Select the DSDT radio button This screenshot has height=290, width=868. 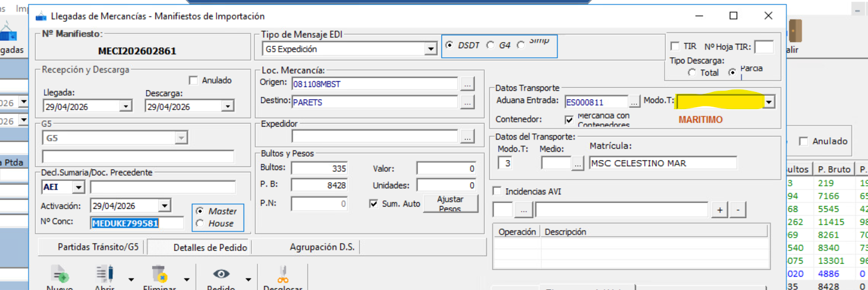click(x=450, y=45)
